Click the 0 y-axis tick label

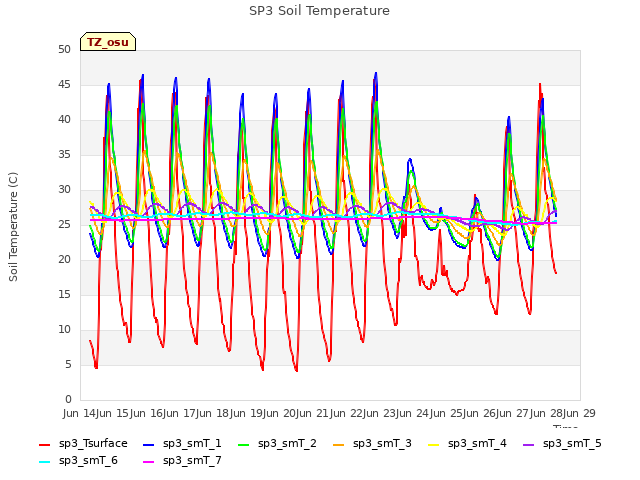coord(68,399)
